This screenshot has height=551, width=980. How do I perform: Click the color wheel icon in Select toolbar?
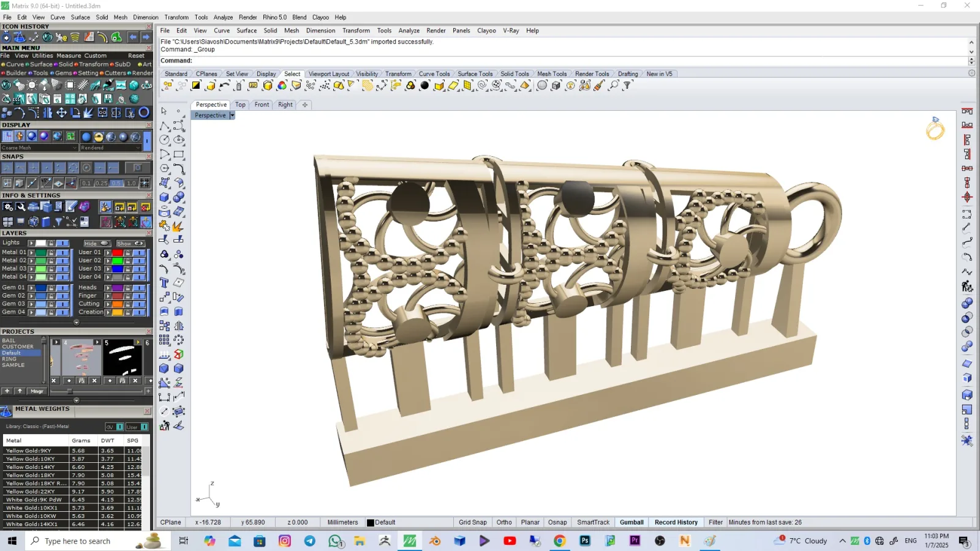(x=282, y=86)
